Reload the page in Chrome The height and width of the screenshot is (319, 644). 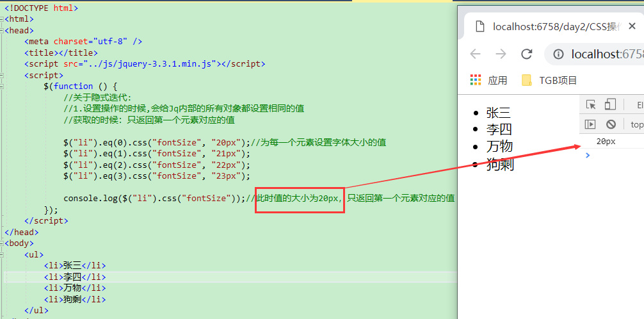click(527, 54)
